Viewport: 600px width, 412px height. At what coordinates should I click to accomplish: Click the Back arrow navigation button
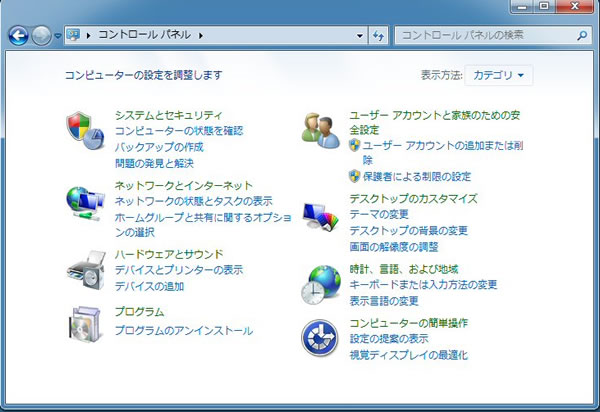(18, 36)
